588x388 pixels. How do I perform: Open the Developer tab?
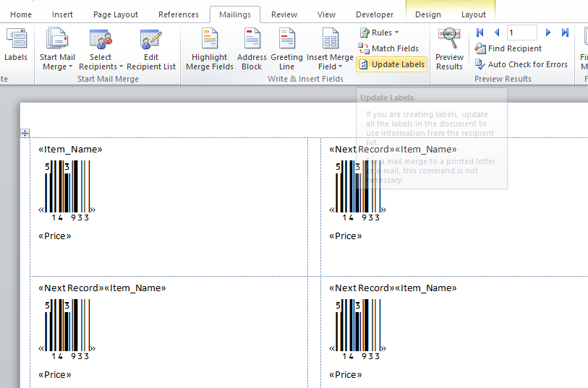click(x=375, y=14)
